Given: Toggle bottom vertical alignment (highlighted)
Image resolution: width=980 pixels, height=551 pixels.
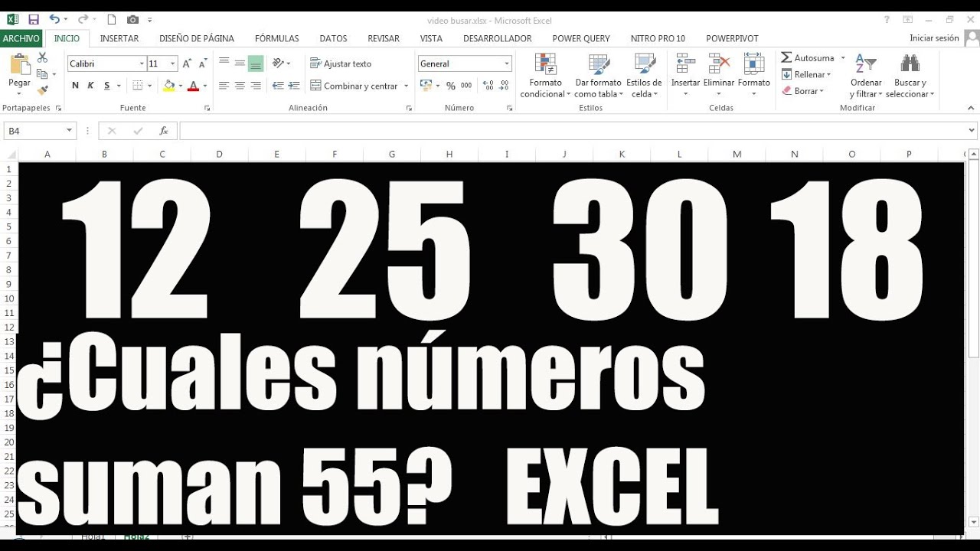Looking at the screenshot, I should click(x=256, y=64).
